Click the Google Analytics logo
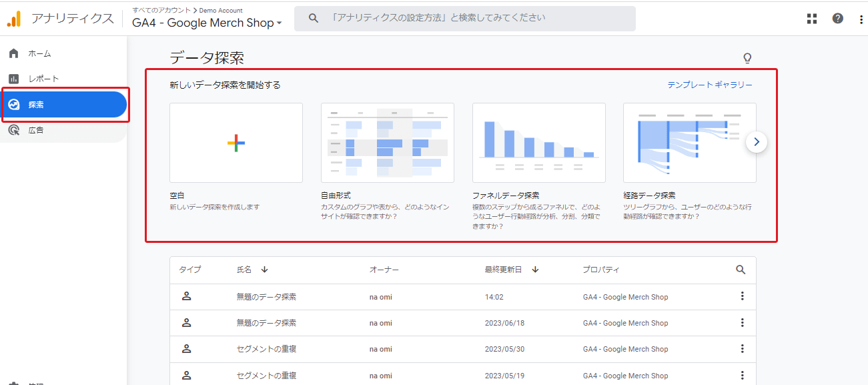868x385 pixels. 13,19
